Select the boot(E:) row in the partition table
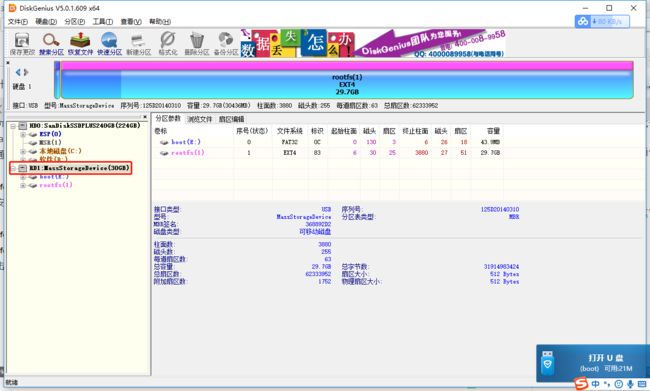The image size is (650, 391). [328, 142]
